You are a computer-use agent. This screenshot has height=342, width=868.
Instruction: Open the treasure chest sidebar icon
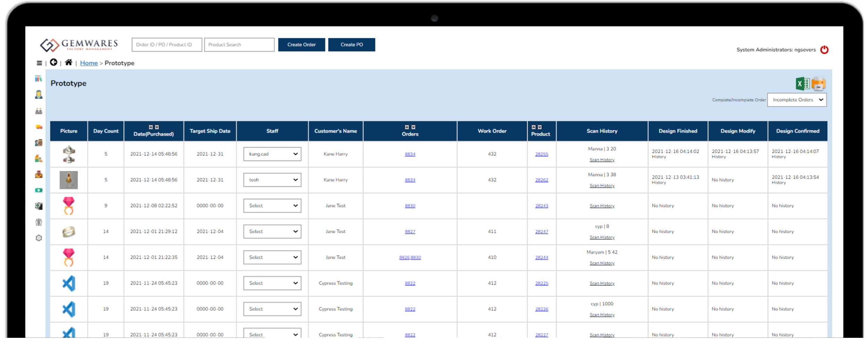click(39, 174)
